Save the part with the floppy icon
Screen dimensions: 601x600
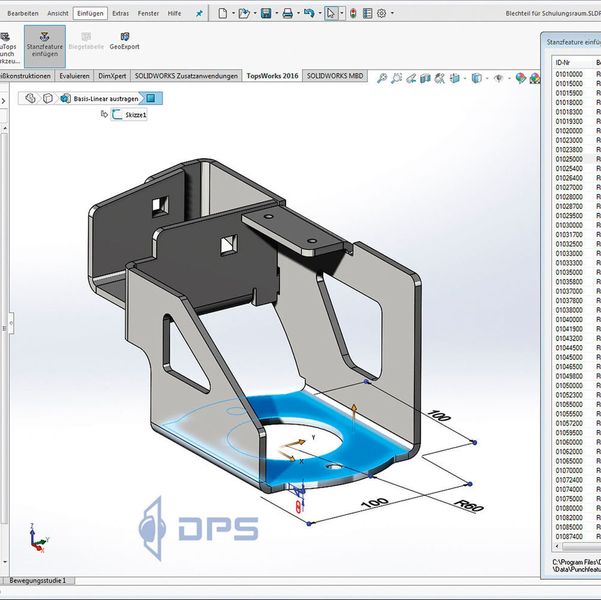click(266, 13)
